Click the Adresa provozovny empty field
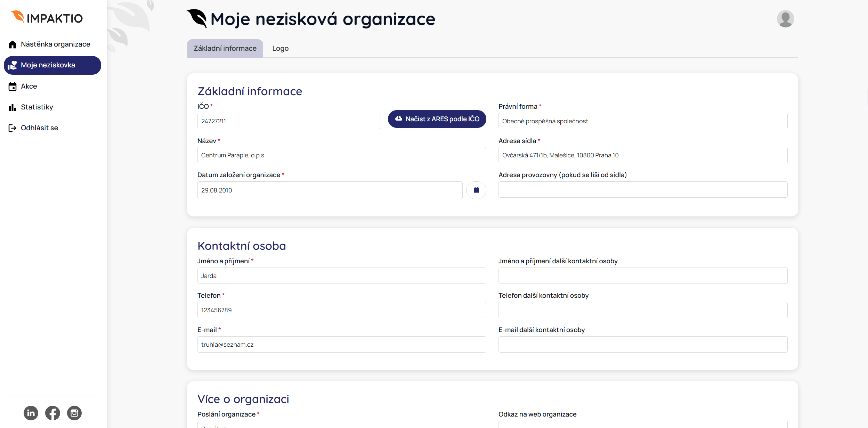Image resolution: width=868 pixels, height=428 pixels. click(x=642, y=190)
